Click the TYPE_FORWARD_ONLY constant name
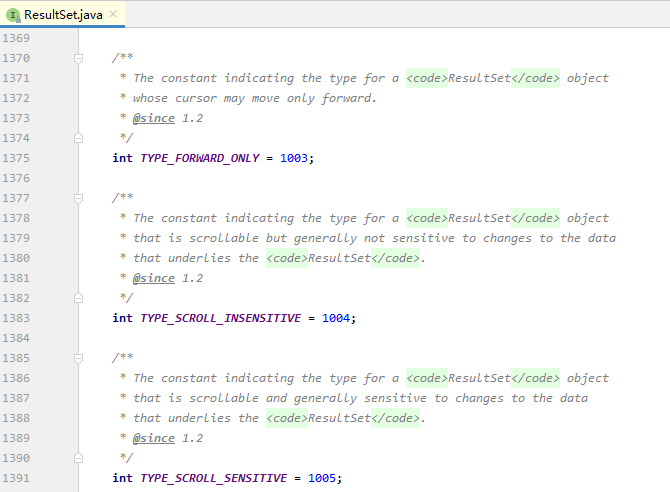This screenshot has width=670, height=492. 200,158
